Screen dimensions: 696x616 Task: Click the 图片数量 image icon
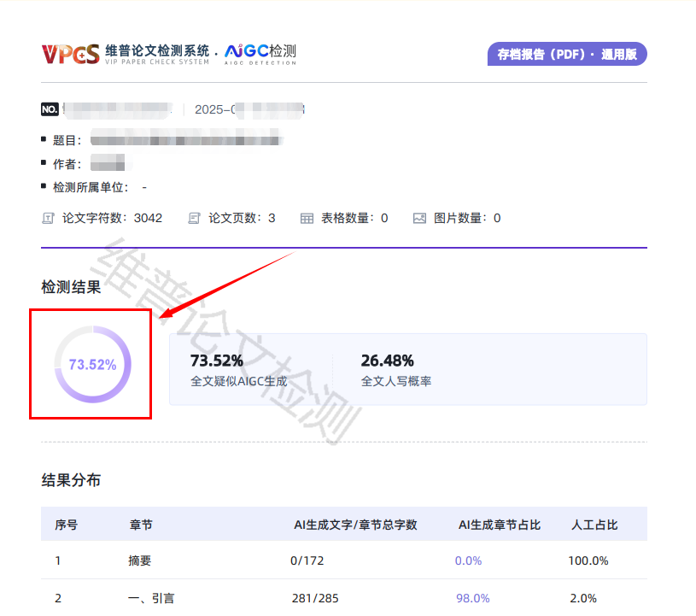pyautogui.click(x=419, y=218)
